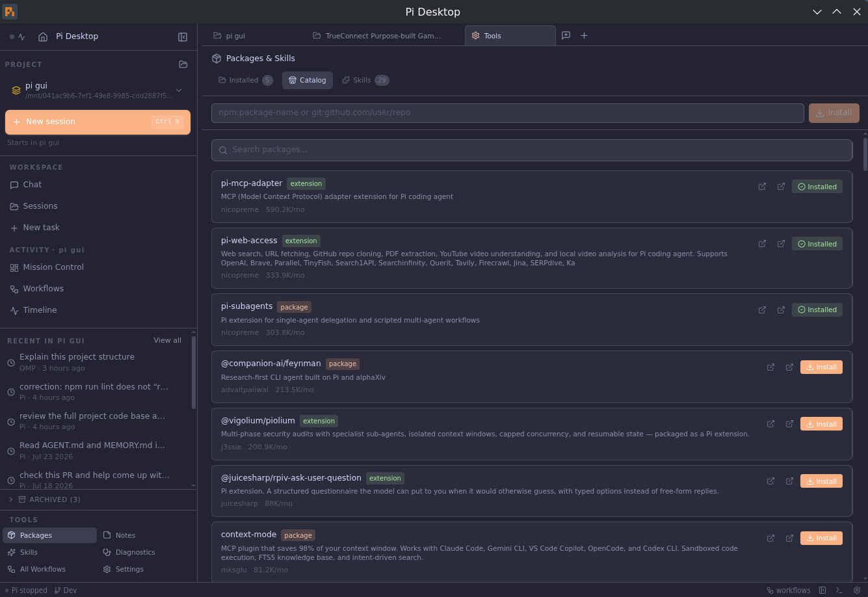Open Notes in the Tools section
The width and height of the screenshot is (868, 597).
[x=120, y=535]
